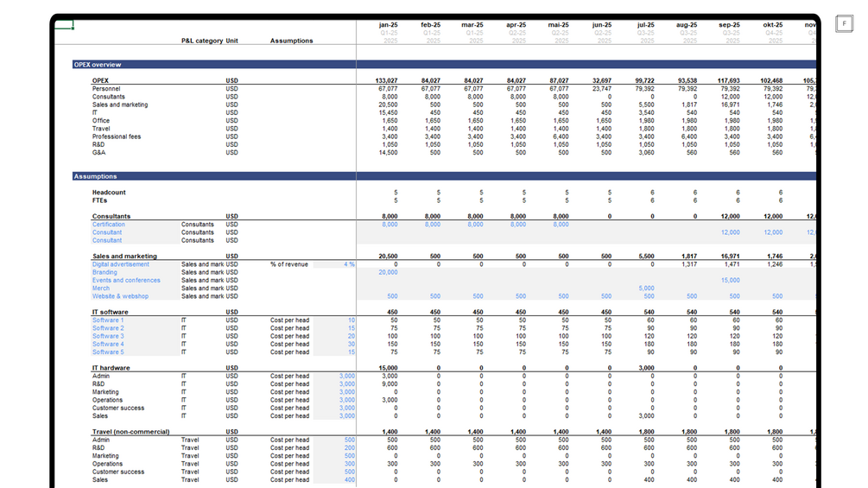Select Travel Sales cost per head 400
The height and width of the screenshot is (488, 868).
click(350, 480)
